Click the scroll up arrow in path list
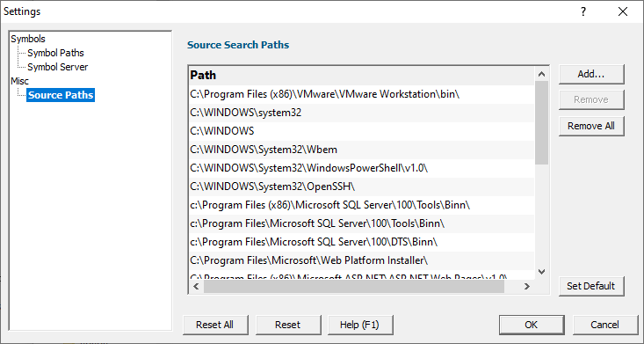The height and width of the screenshot is (344, 644). pyautogui.click(x=541, y=74)
